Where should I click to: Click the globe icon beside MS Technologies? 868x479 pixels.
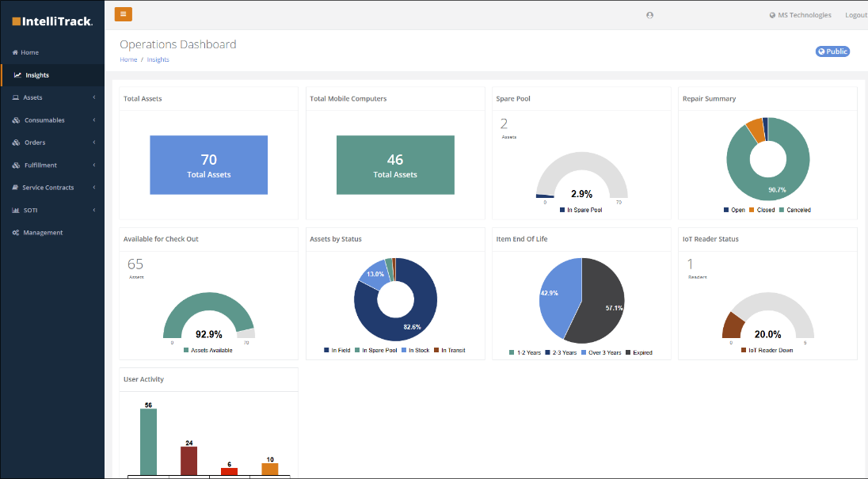point(772,16)
